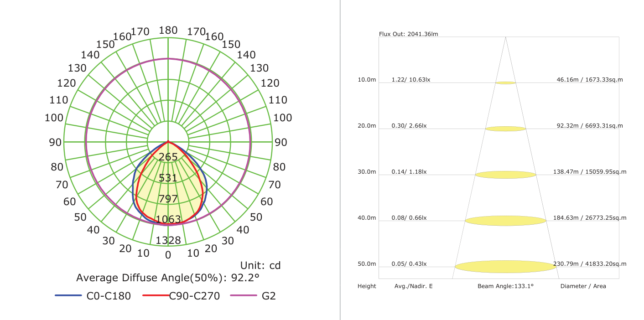644x320 pixels.
Task: Pick the 230.79m / 41833.20sq.m value
Action: coord(590,264)
